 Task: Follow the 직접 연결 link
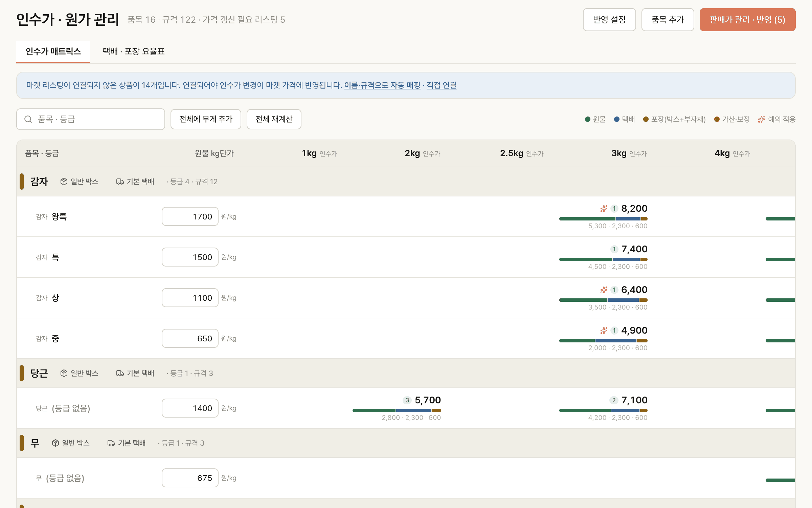tap(442, 85)
